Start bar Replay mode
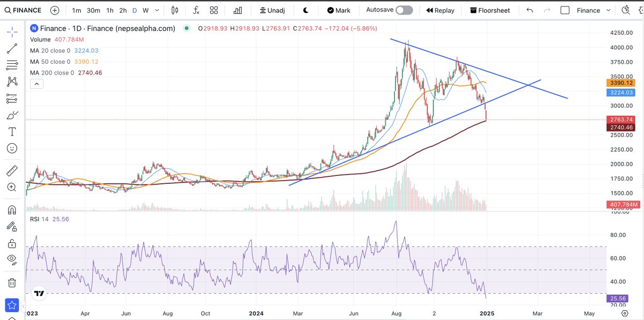The height and width of the screenshot is (320, 644). point(440,10)
